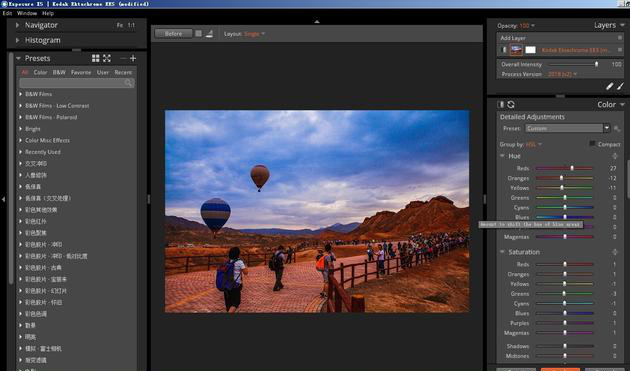This screenshot has width=630, height=371.
Task: Open the Kodak Ektachrome layer options icon
Action: coord(620,50)
